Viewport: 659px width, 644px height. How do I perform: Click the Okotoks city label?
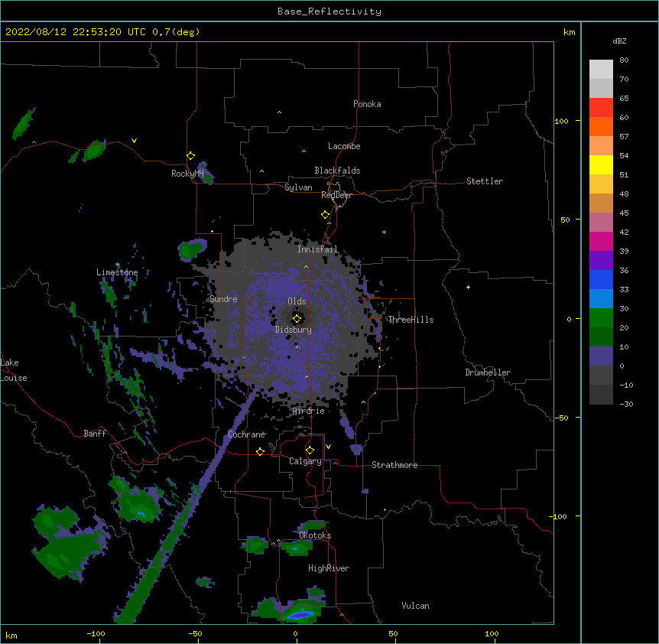pos(315,535)
